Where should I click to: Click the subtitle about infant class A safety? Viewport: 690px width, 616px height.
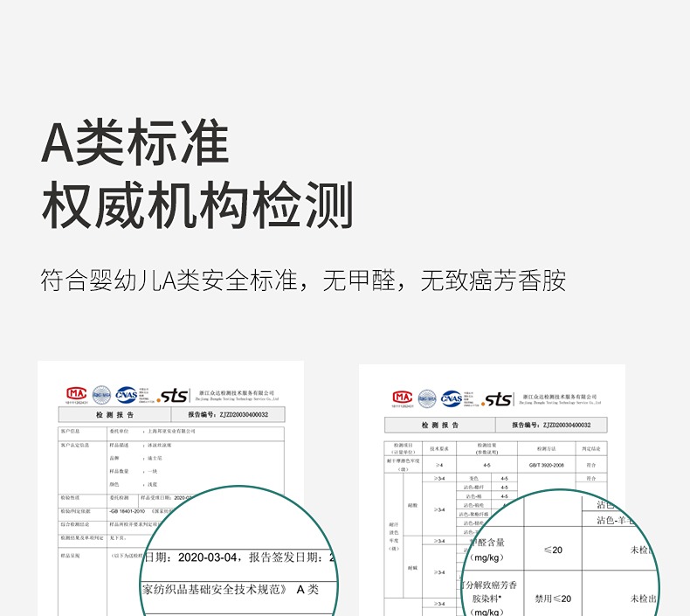click(x=303, y=280)
